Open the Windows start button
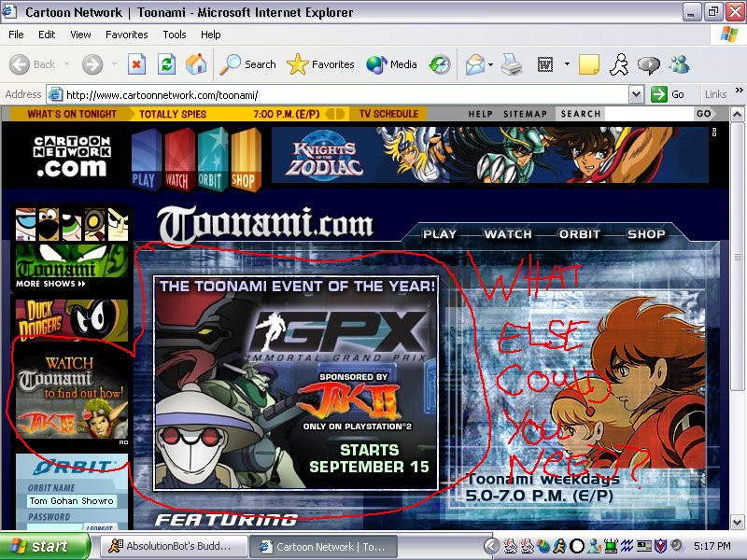The width and height of the screenshot is (747, 560). click(x=44, y=546)
